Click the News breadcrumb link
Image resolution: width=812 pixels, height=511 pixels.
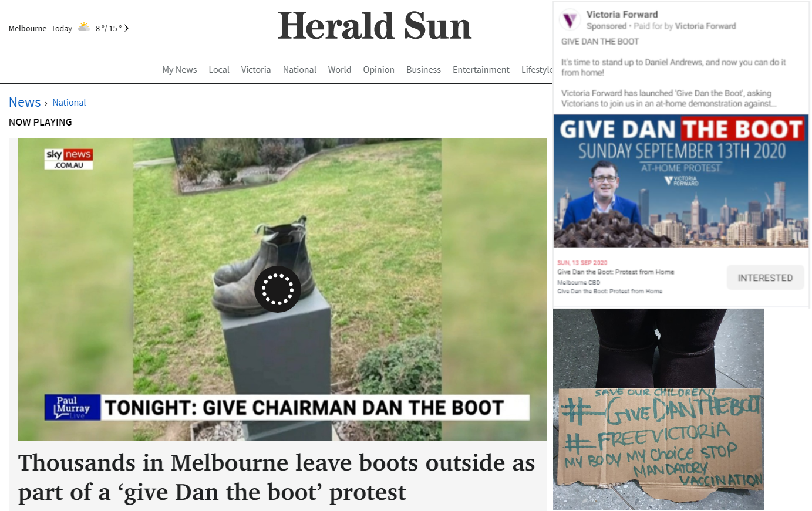click(25, 102)
